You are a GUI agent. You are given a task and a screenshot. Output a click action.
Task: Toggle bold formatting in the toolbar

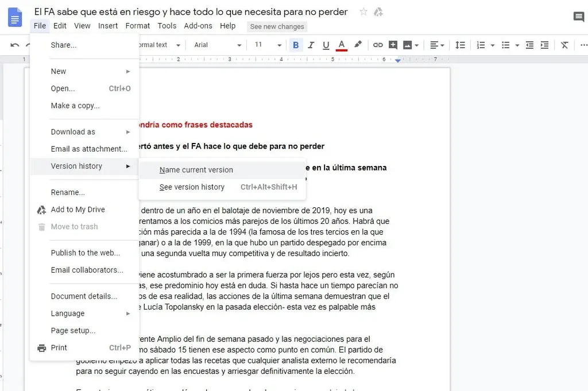(296, 45)
